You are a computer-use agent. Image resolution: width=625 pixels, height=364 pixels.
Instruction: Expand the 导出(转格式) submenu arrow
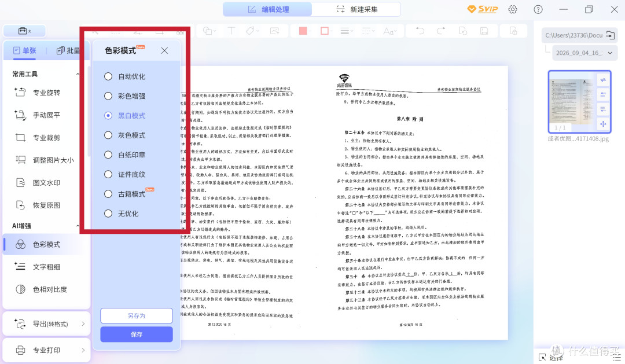[x=83, y=323]
